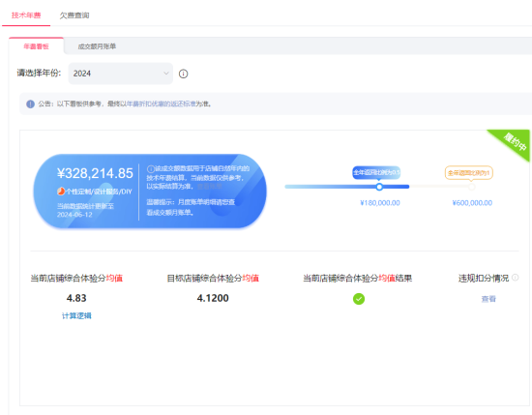
Task: Click the orange 全年返回比例为1 tooltip tag
Action: point(469,173)
